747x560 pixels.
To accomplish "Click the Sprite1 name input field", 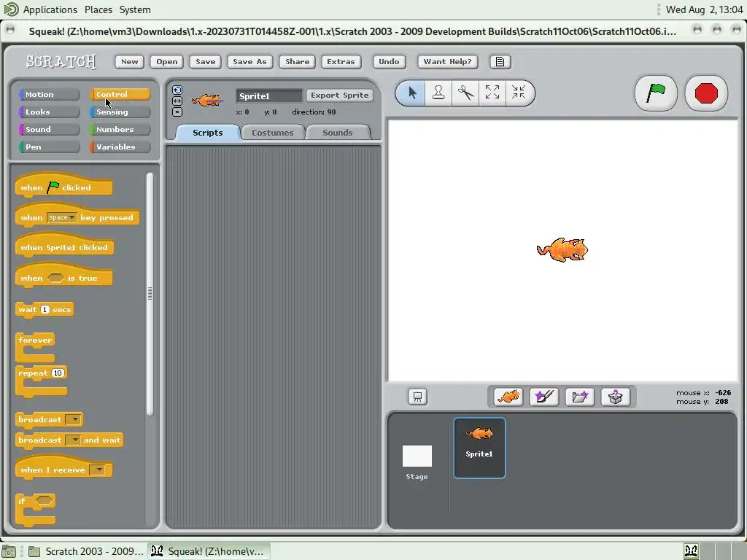I will [x=268, y=96].
